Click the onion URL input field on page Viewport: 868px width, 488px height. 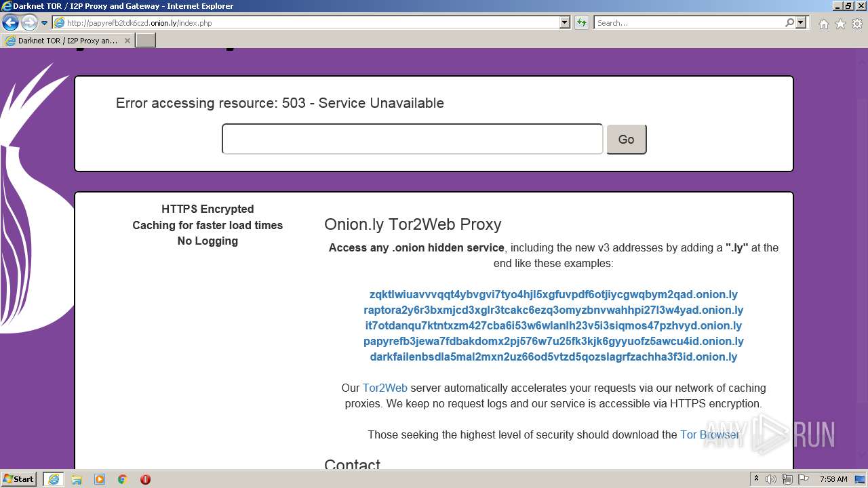(x=412, y=139)
